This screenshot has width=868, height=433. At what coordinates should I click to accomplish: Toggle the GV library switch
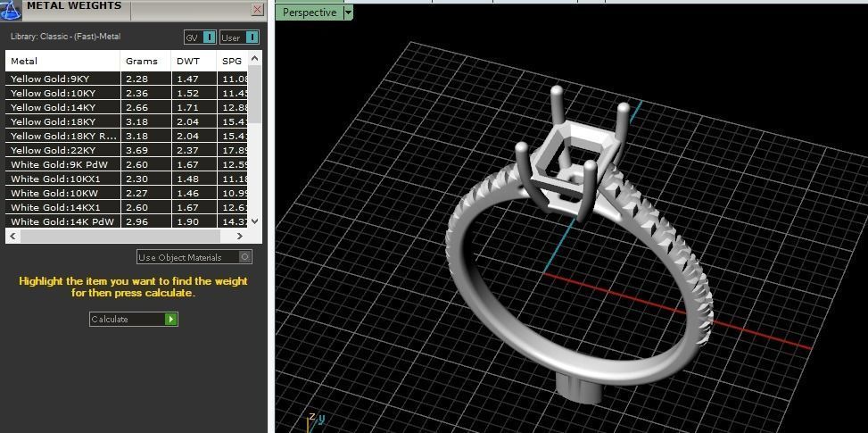(x=200, y=37)
